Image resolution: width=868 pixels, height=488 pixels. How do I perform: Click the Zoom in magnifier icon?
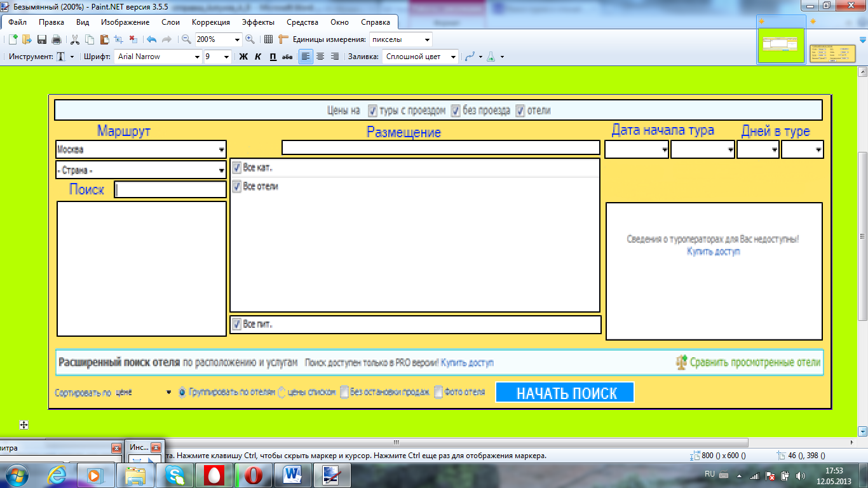pos(250,39)
